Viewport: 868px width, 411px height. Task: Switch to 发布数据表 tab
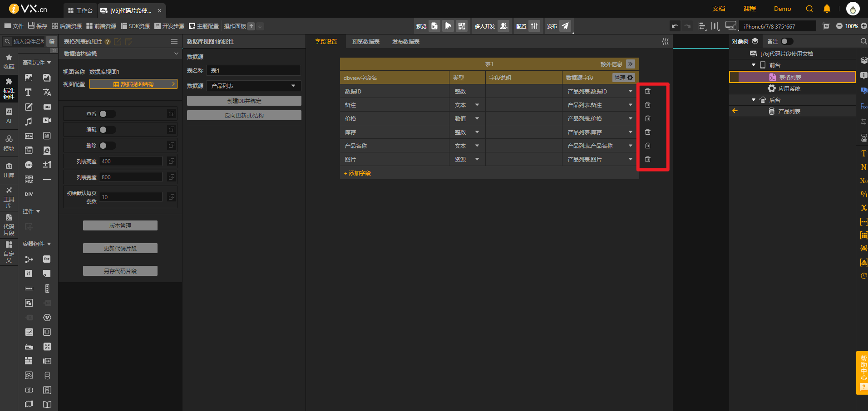coord(406,42)
